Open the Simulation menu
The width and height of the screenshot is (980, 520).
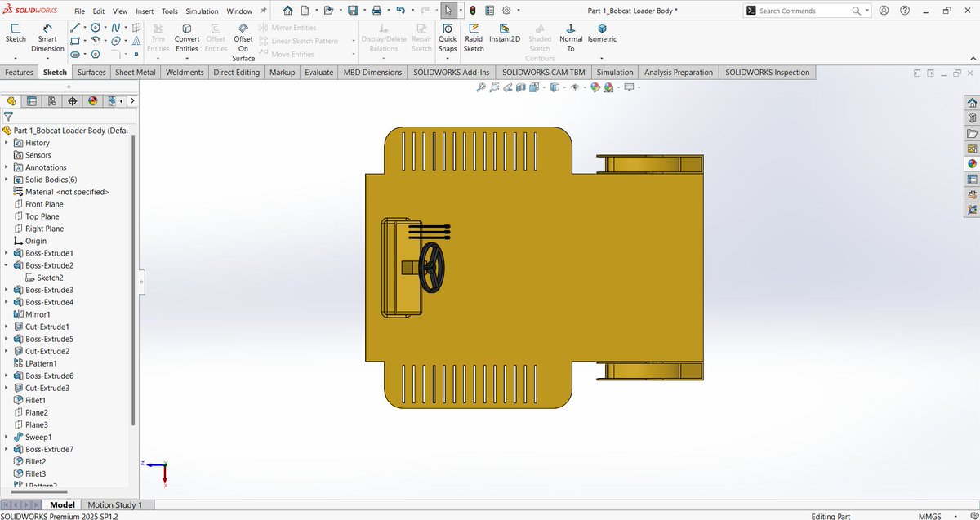pos(202,11)
